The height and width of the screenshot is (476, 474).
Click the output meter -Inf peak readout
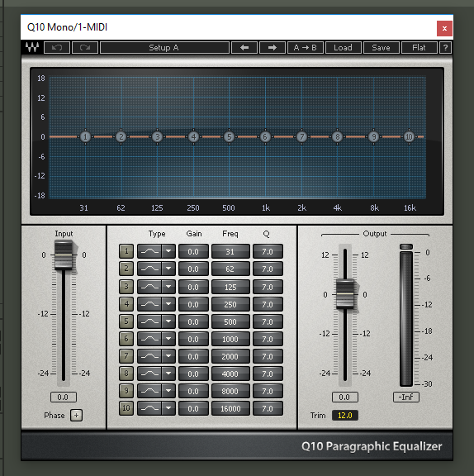pyautogui.click(x=406, y=397)
